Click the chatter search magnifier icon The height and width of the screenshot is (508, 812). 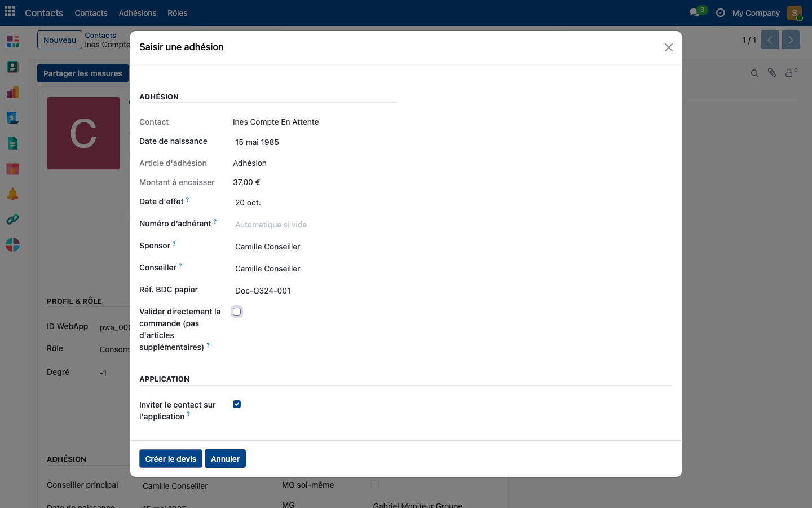coord(754,73)
